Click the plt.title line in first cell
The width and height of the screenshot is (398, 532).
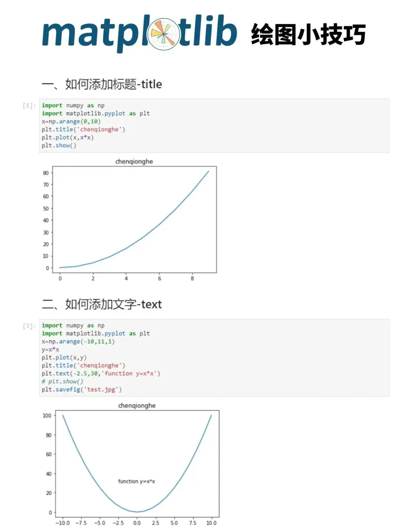pyautogui.click(x=83, y=129)
